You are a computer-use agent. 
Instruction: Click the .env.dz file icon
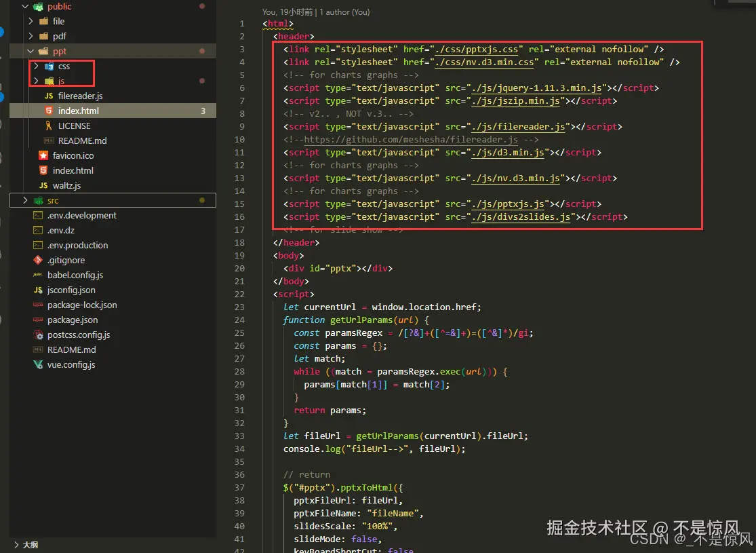(x=37, y=230)
